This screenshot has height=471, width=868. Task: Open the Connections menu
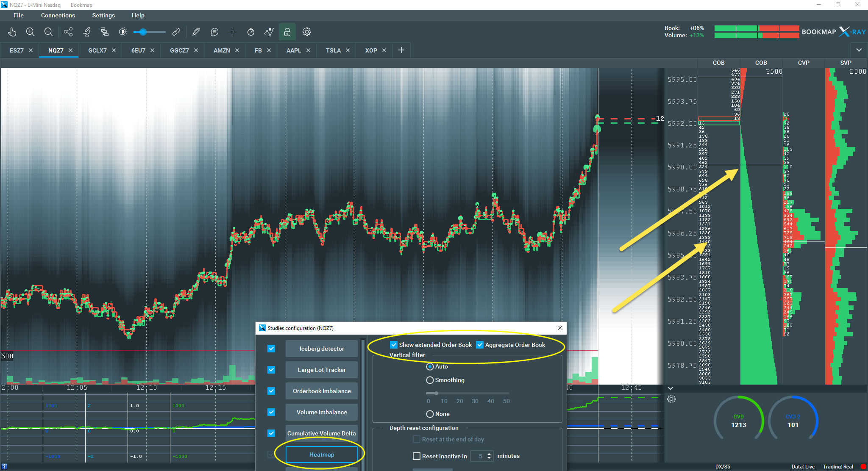(58, 15)
